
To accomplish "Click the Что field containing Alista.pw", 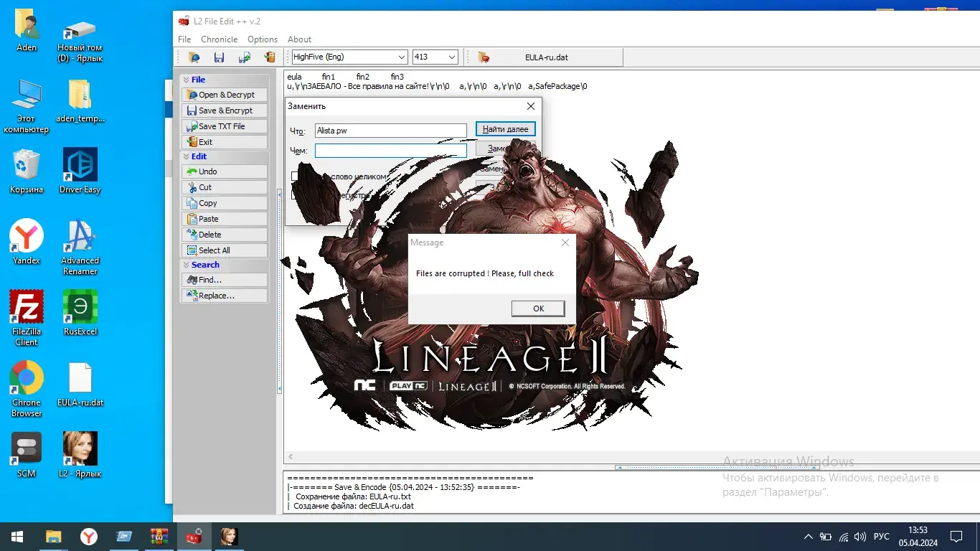I will 391,131.
